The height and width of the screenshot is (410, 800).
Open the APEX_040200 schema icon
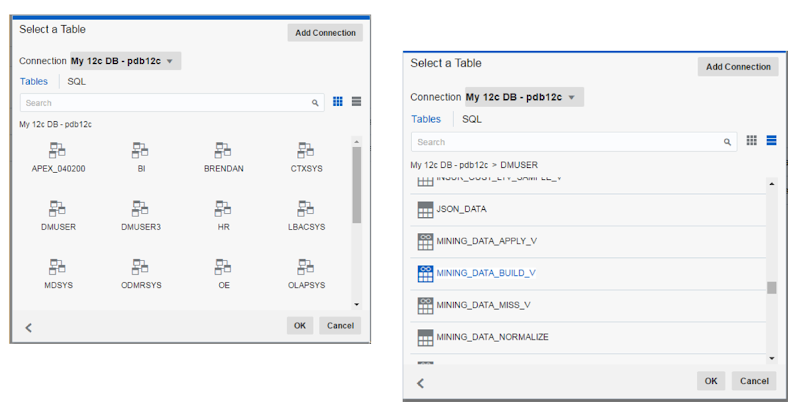[57, 150]
